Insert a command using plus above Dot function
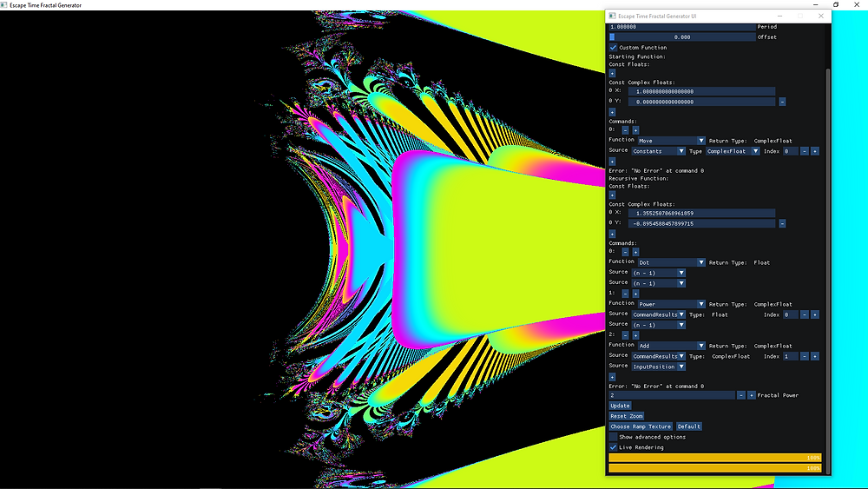868x489 pixels. [635, 252]
